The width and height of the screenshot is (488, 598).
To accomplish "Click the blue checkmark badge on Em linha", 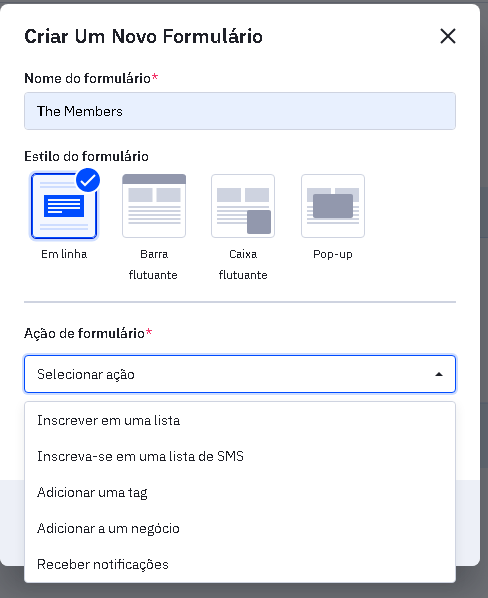I will click(x=88, y=180).
